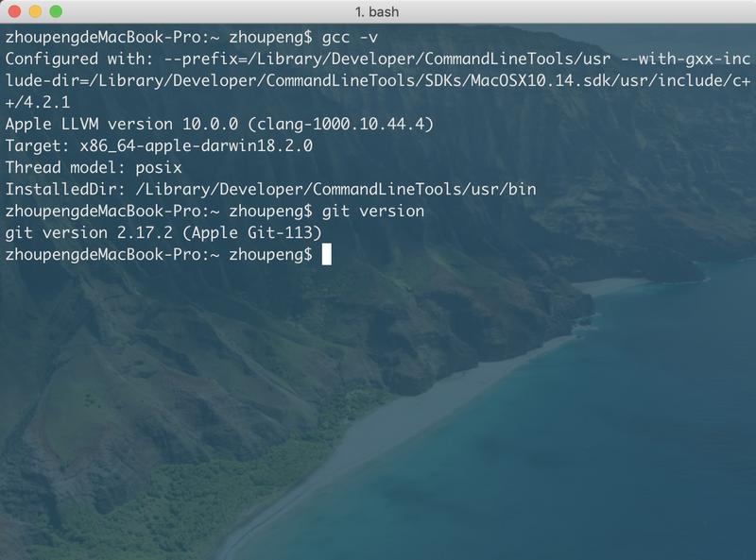Minimize the terminal with yellow button

[x=35, y=11]
